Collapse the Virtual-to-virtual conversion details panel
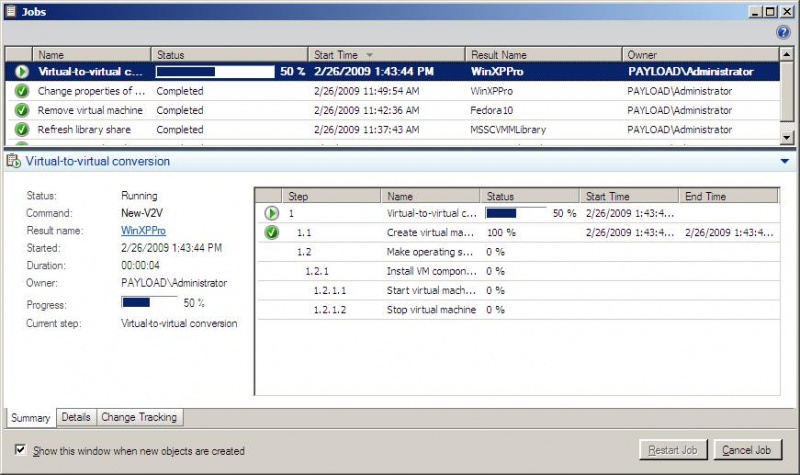This screenshot has height=475, width=800. pyautogui.click(x=785, y=161)
